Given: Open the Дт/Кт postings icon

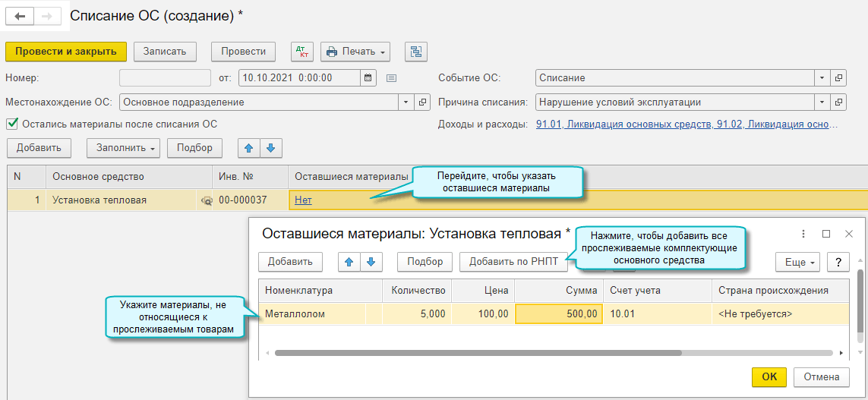Looking at the screenshot, I should tap(301, 52).
